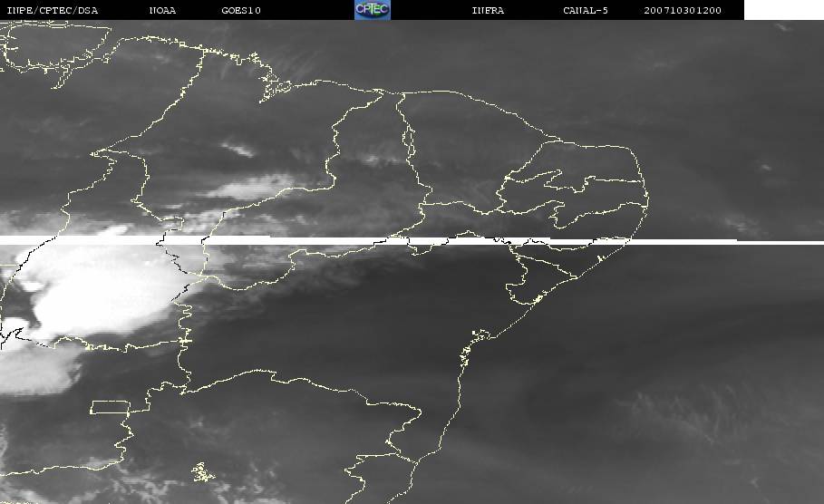Screen dimensions: 824x504
Task: Select the 200710301200 timestamp text
Action: pyautogui.click(x=683, y=11)
